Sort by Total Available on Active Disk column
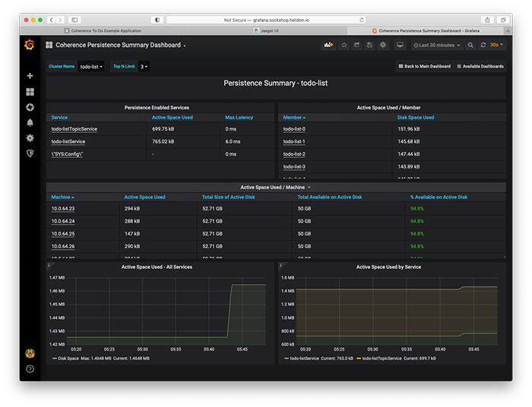 click(329, 197)
